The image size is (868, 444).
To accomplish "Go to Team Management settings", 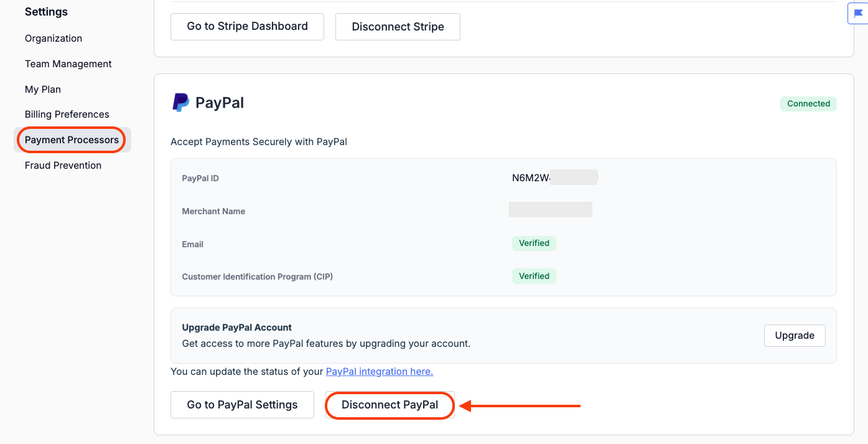I will coord(68,64).
